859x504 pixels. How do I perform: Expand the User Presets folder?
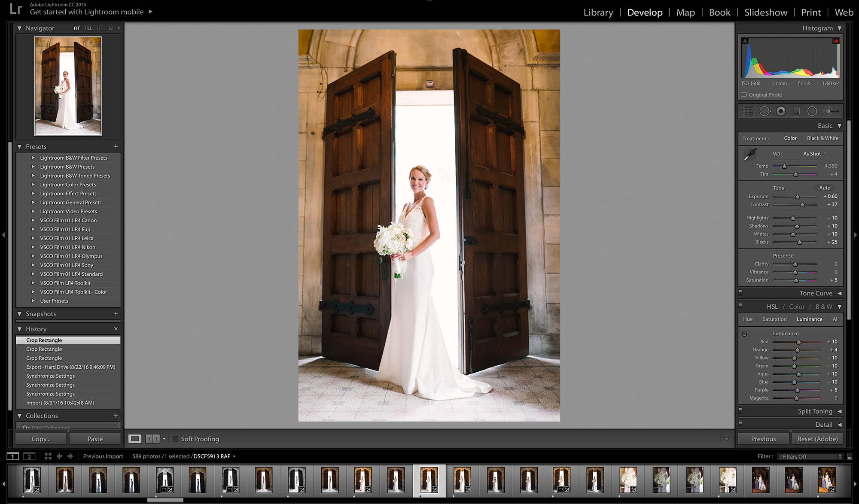[33, 301]
